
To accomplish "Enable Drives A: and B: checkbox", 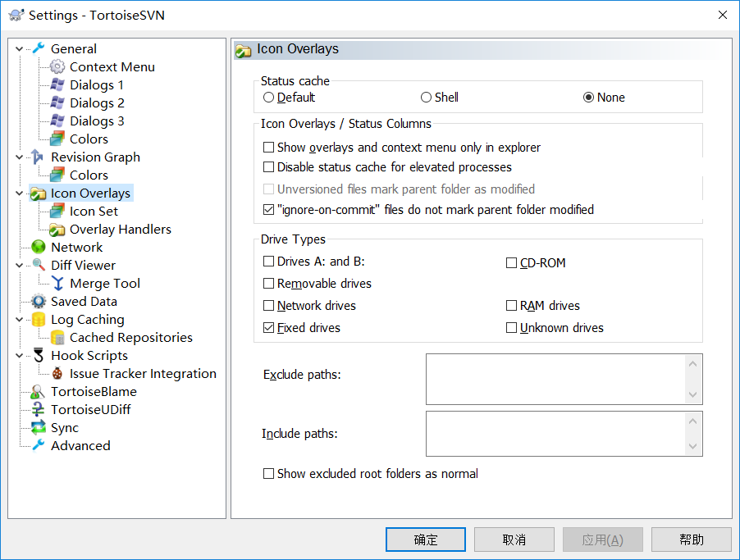I will 268,262.
